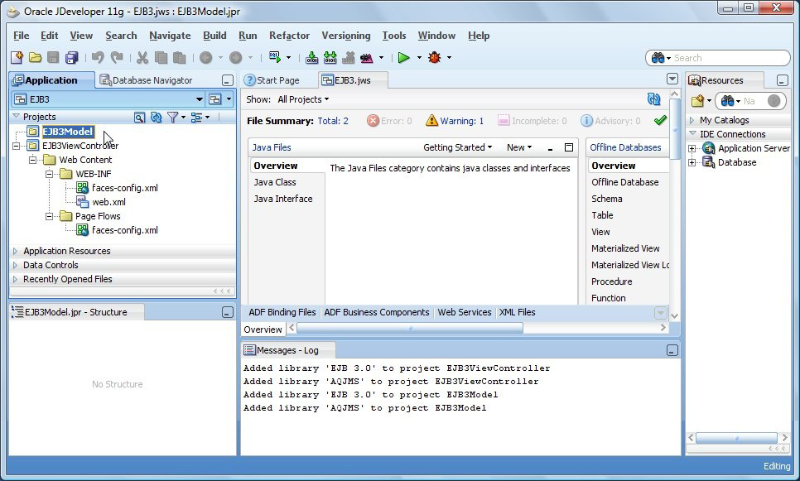This screenshot has height=481, width=800.
Task: Click the Refresh icon in Projects header
Action: tap(156, 117)
